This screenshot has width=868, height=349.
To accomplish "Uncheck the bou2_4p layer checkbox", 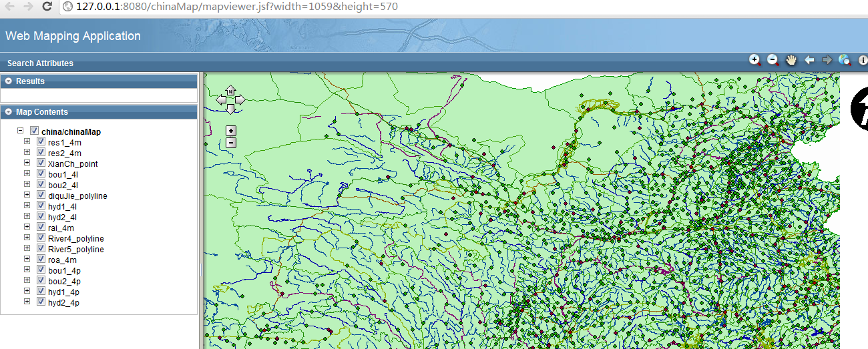I will click(41, 281).
